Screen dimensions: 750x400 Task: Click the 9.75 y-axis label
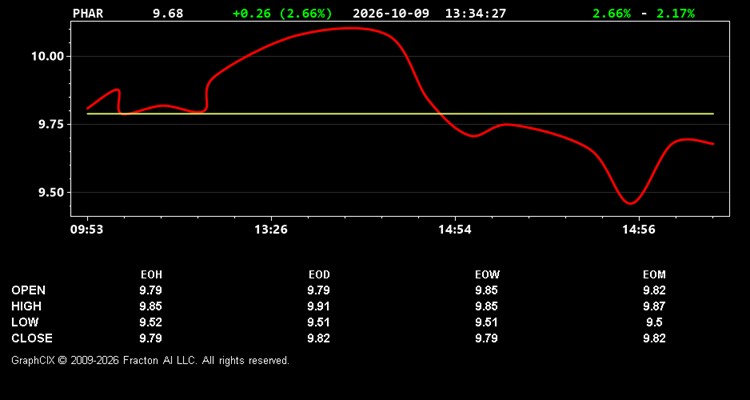(51, 124)
